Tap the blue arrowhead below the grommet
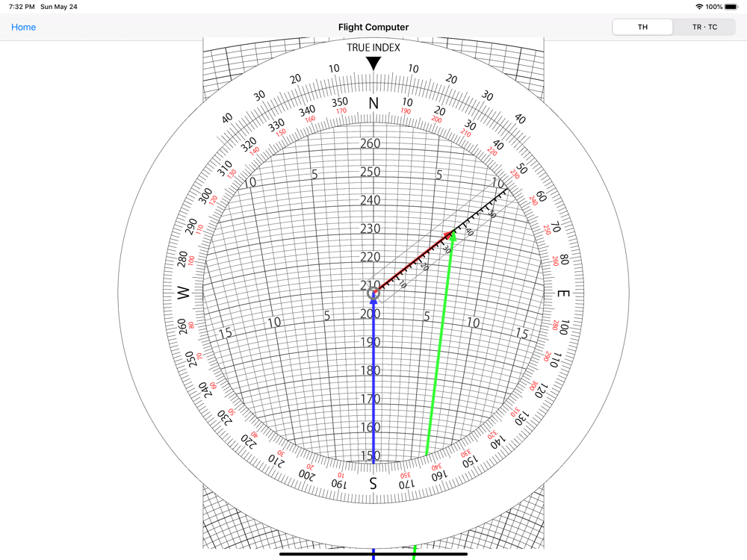This screenshot has width=747, height=560. pyautogui.click(x=373, y=302)
